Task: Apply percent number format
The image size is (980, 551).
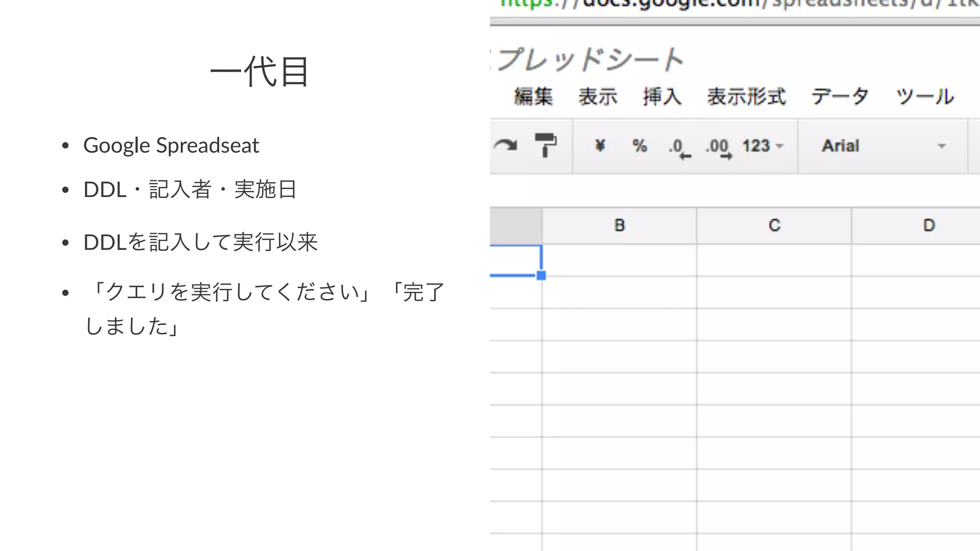Action: [640, 145]
